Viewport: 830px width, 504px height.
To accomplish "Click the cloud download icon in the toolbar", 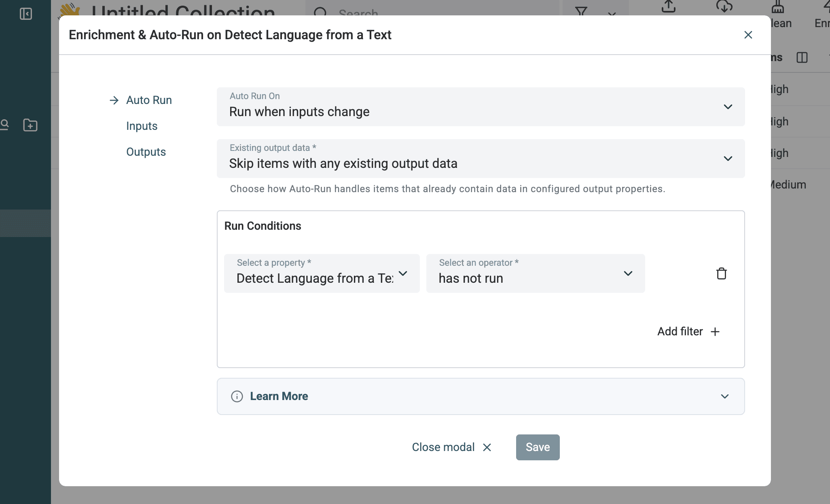I will (x=724, y=6).
